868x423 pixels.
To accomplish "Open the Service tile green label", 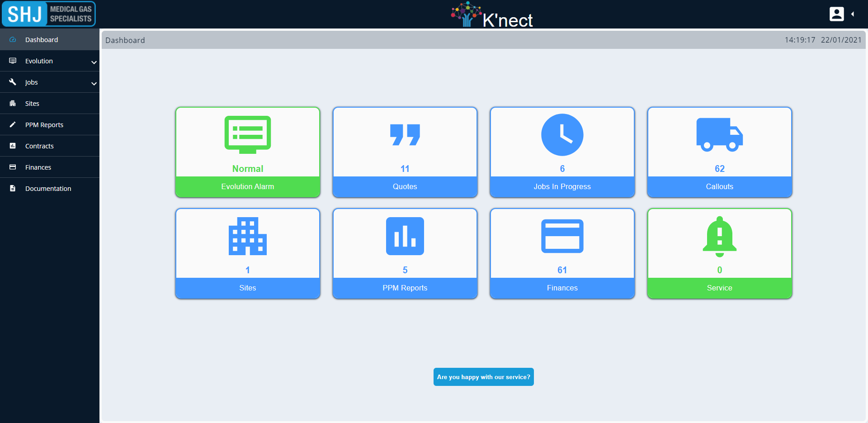I will click(x=720, y=288).
